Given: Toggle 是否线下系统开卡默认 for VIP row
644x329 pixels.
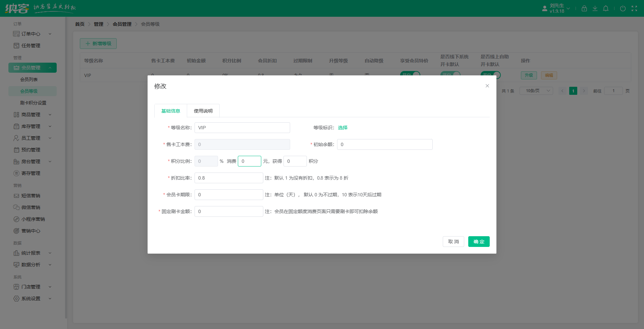Looking at the screenshot, I should tap(450, 75).
